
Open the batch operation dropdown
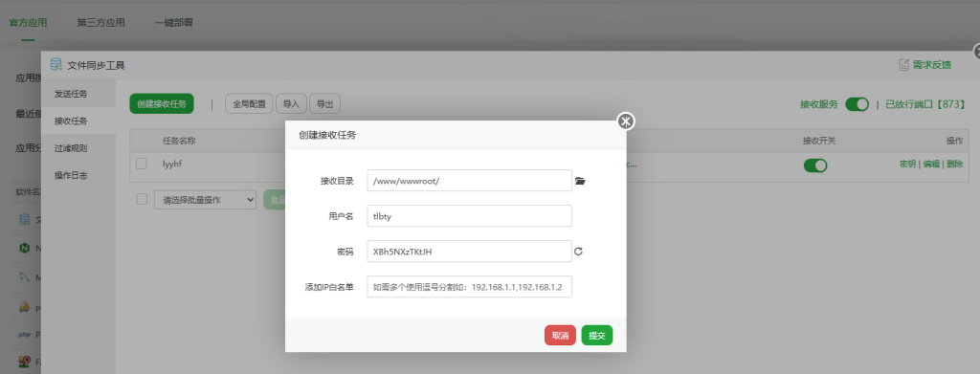[x=205, y=200]
